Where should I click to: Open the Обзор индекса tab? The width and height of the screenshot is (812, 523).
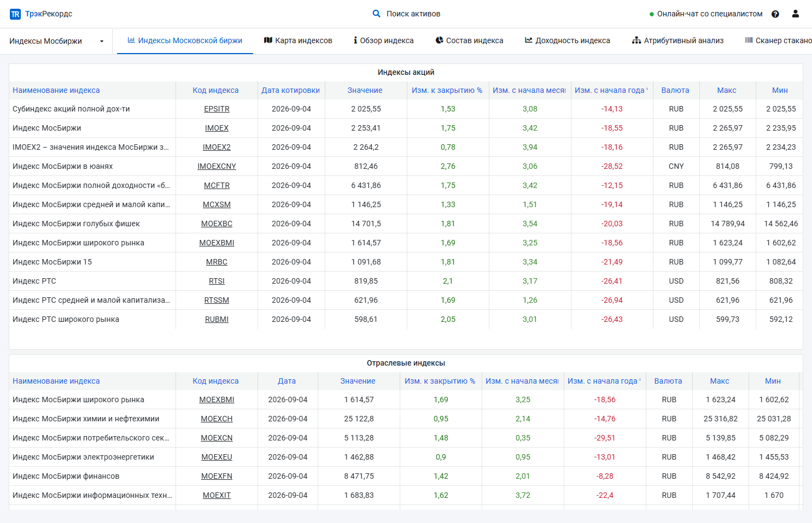pos(384,40)
